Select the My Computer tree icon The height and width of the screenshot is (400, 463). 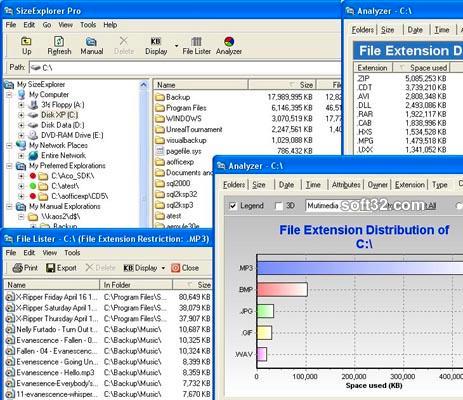(22, 95)
